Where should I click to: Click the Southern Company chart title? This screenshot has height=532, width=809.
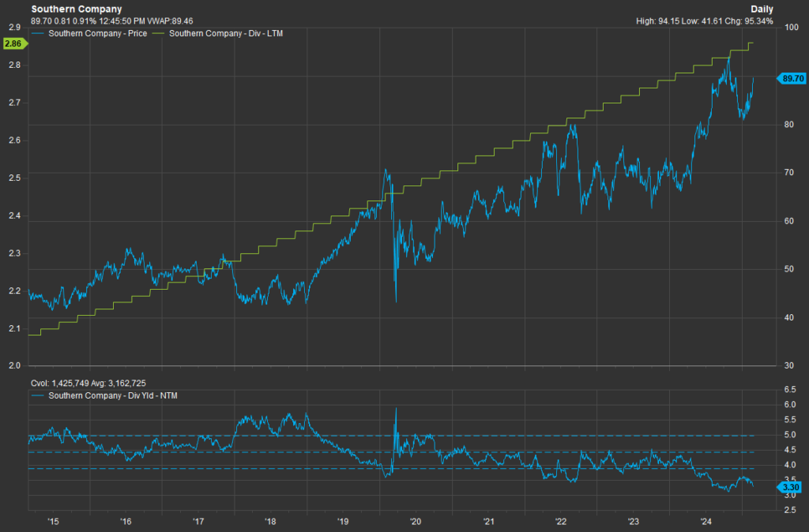(77, 9)
